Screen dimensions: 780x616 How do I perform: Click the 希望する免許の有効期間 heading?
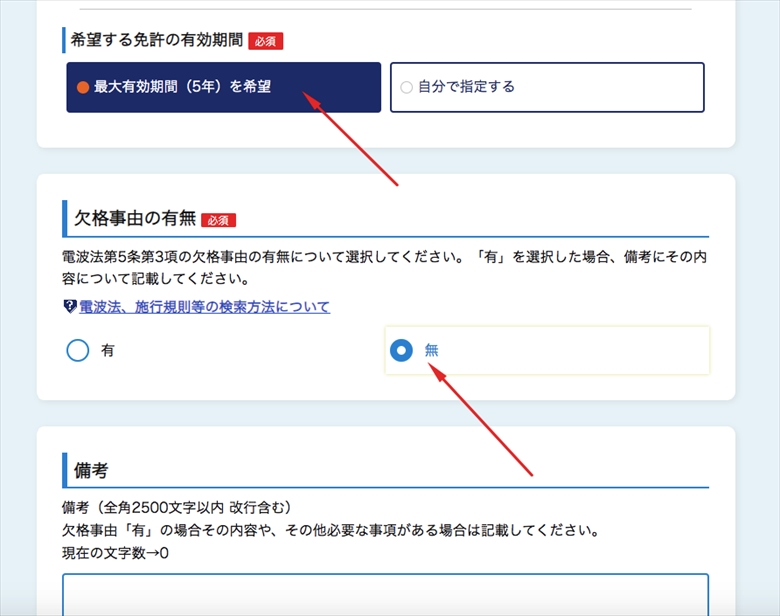pos(157,40)
